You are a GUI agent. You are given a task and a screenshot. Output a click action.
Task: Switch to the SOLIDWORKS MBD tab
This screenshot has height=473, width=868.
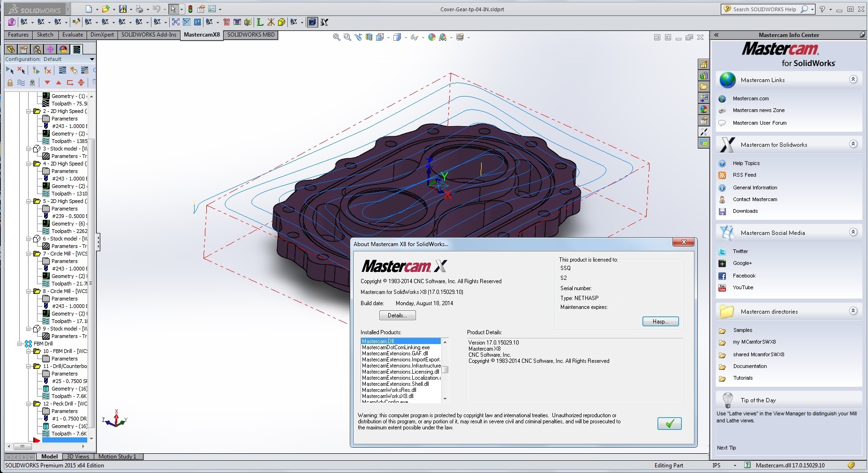click(x=251, y=35)
